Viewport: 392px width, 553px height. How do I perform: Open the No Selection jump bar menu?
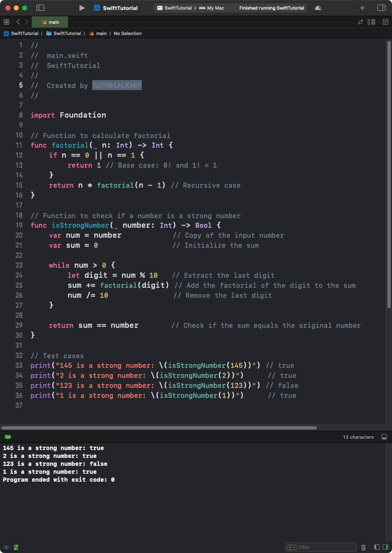tap(128, 33)
